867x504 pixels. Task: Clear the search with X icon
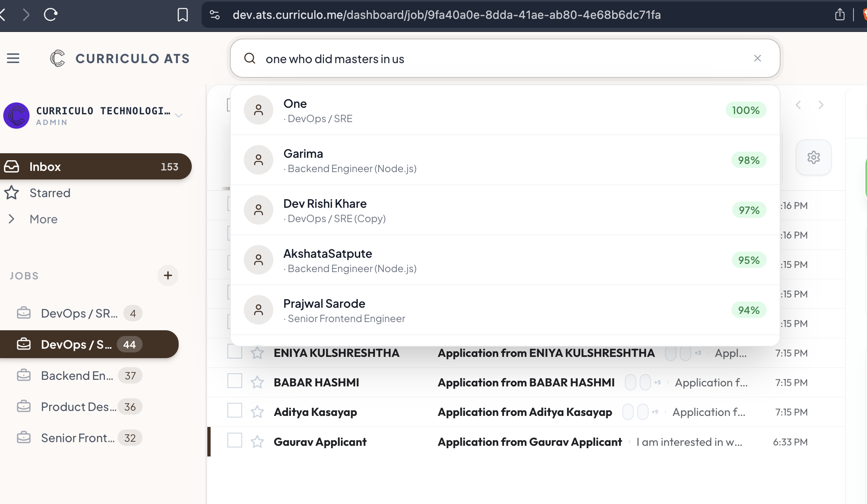(x=757, y=59)
